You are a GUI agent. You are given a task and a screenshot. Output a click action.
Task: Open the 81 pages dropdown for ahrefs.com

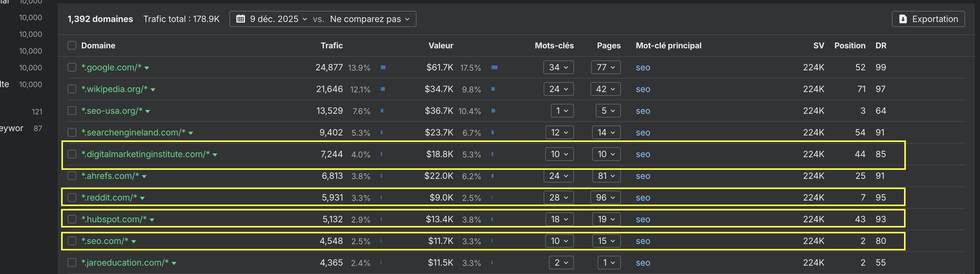click(606, 175)
